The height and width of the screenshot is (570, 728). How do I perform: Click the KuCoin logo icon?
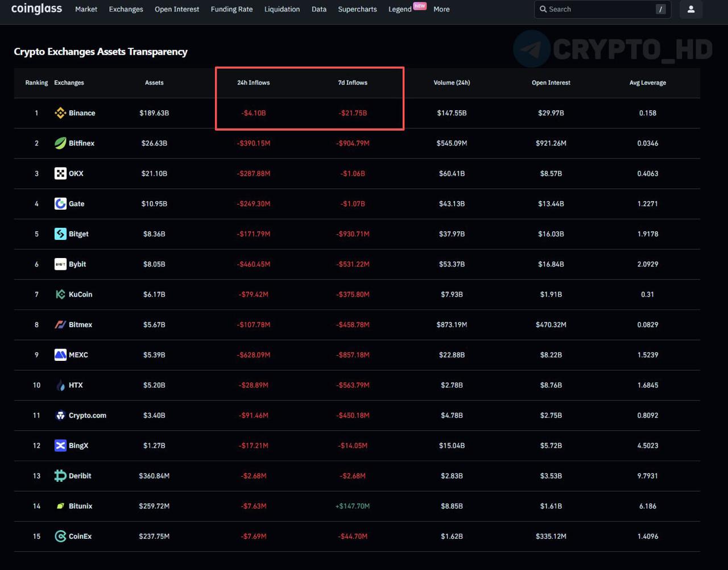(60, 294)
